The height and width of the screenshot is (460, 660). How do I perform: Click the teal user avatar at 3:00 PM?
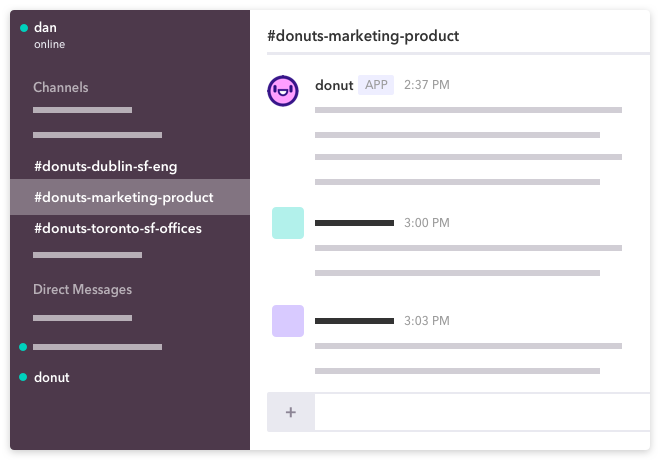pyautogui.click(x=288, y=223)
